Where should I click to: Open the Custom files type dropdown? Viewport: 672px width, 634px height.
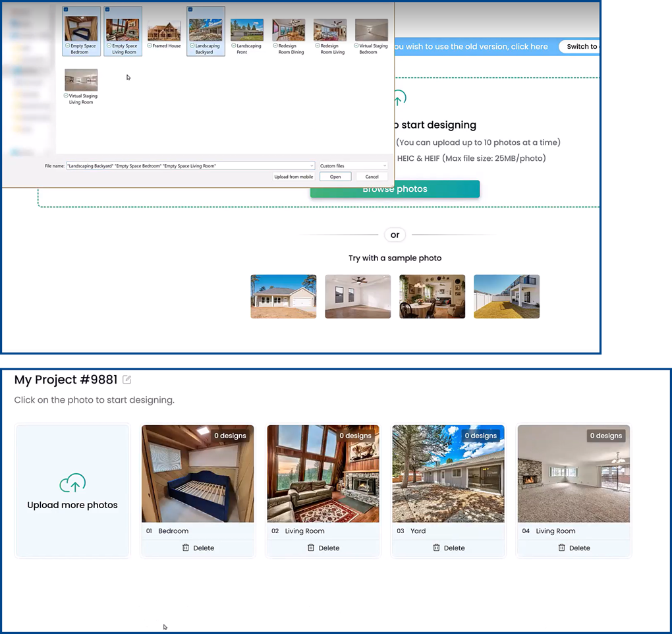(x=353, y=166)
